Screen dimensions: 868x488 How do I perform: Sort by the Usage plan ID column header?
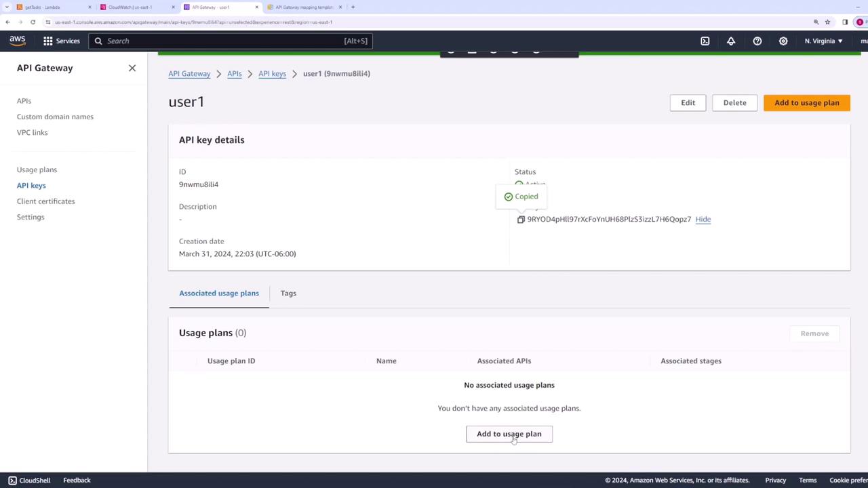coord(231,361)
